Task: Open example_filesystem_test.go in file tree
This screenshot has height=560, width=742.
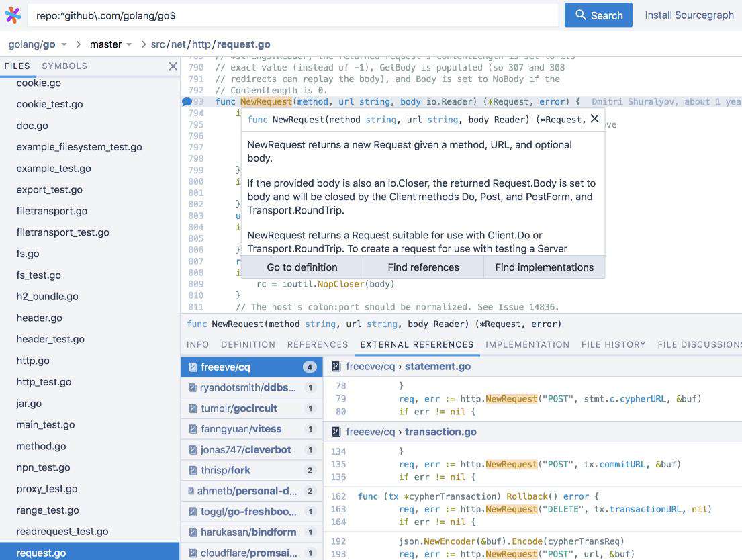Action: pos(79,147)
